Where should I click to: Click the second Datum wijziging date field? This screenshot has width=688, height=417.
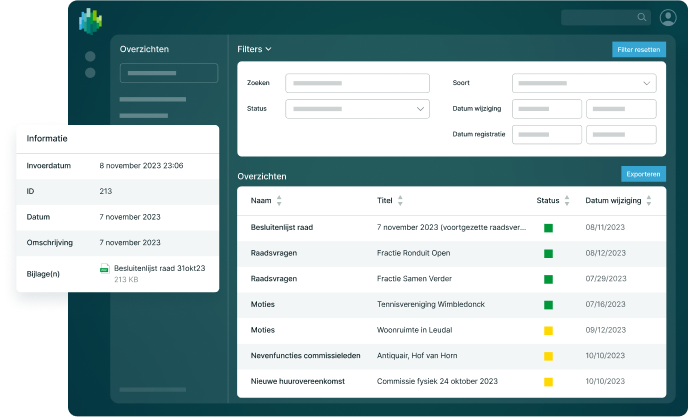(x=621, y=109)
